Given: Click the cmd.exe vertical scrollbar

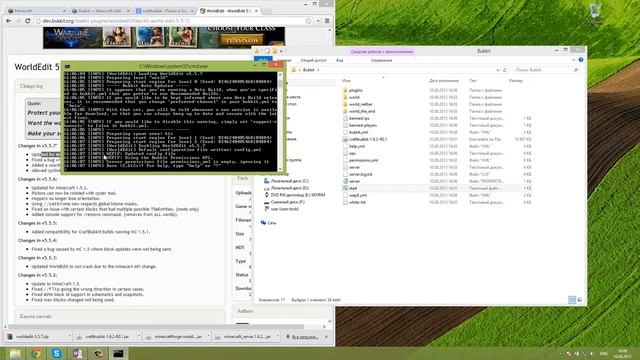Looking at the screenshot, I should coord(280,121).
